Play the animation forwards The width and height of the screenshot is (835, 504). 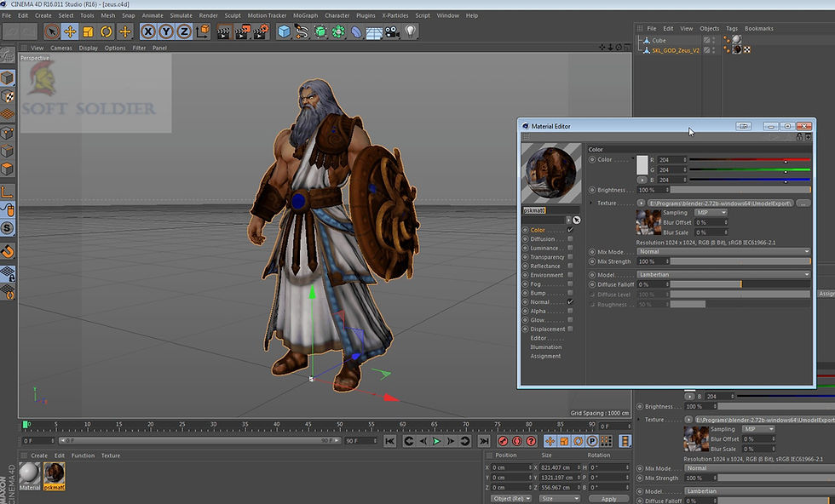click(x=436, y=441)
